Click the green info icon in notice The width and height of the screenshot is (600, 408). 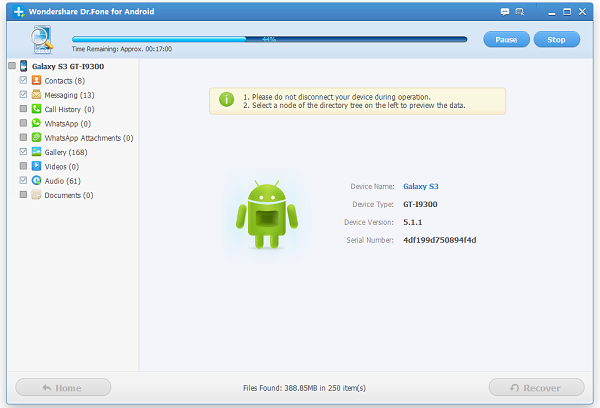227,100
